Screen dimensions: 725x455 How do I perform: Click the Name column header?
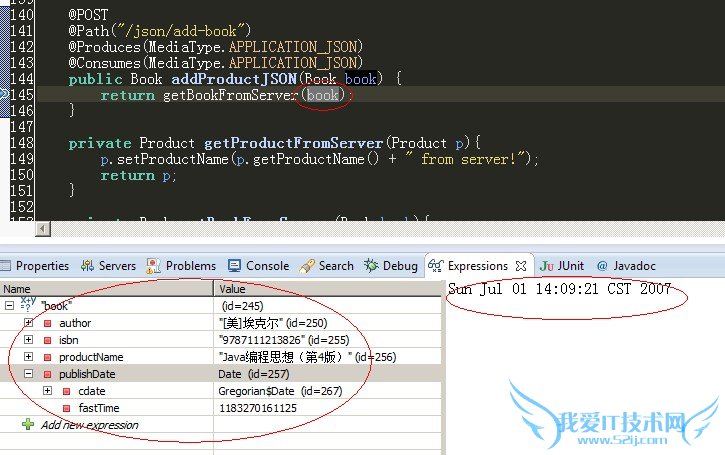106,289
